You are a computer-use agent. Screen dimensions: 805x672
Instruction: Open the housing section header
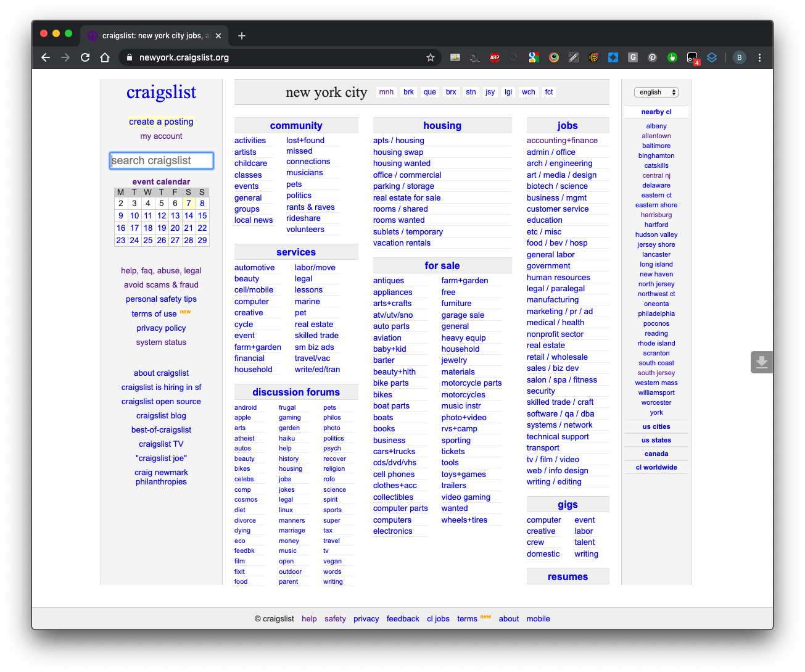(x=442, y=125)
